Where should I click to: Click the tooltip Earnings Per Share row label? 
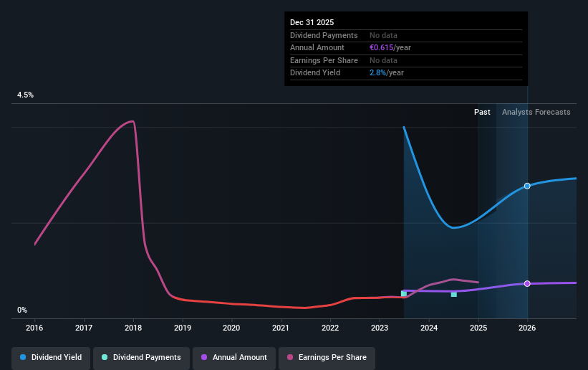point(324,60)
